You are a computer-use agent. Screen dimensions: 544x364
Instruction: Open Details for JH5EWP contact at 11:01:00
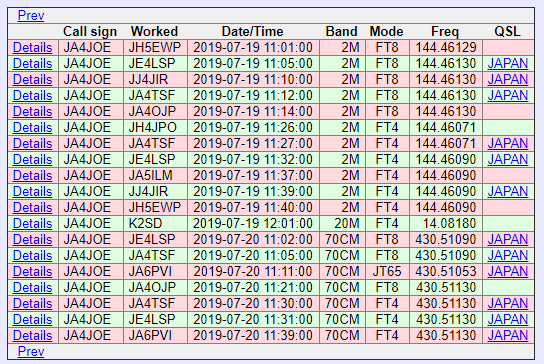(32, 48)
